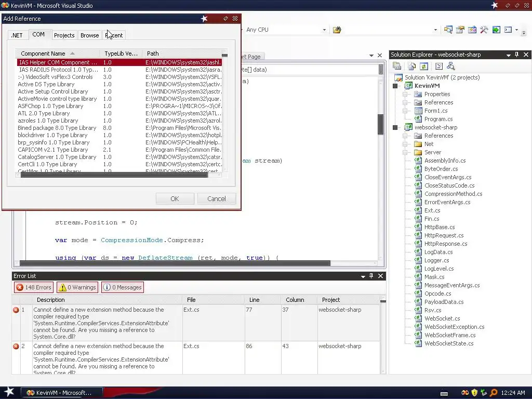The height and width of the screenshot is (399, 532).
Task: Click the WebSocket.cs file icon
Action: tap(418, 318)
